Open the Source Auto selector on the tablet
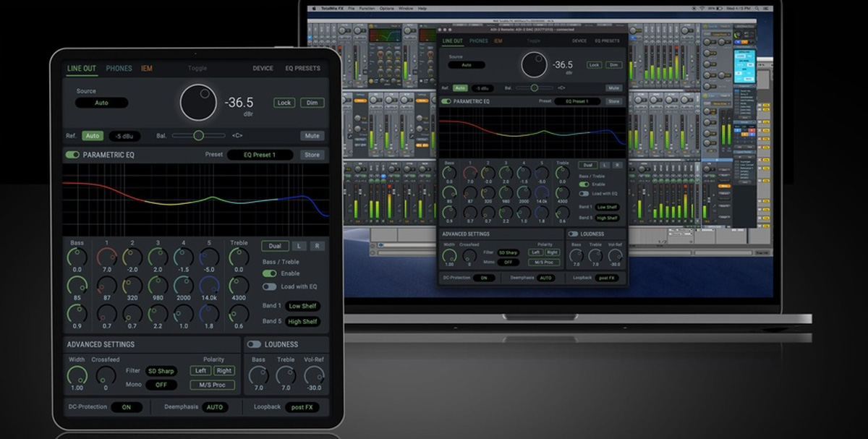 (101, 103)
